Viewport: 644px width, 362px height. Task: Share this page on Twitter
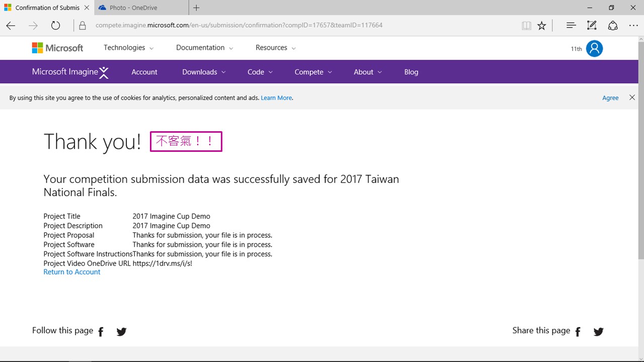point(598,331)
